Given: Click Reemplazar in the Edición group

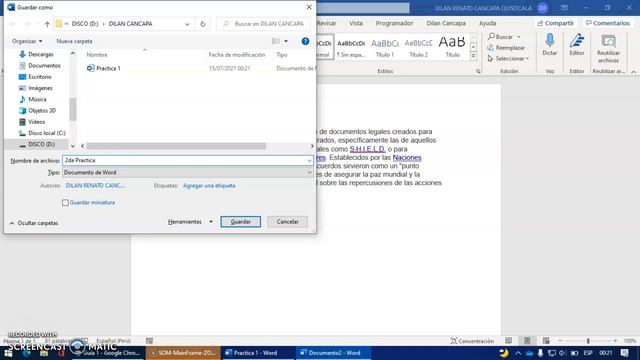Looking at the screenshot, I should (506, 48).
